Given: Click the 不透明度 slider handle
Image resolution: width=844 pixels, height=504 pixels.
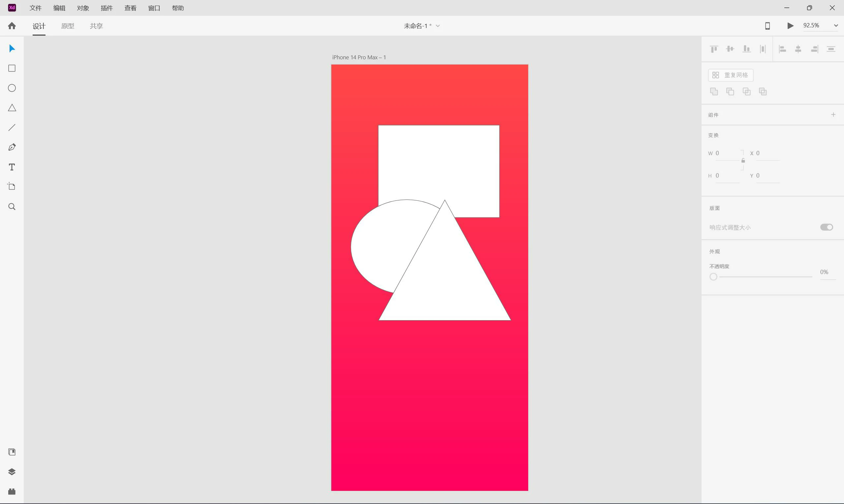Looking at the screenshot, I should (713, 277).
